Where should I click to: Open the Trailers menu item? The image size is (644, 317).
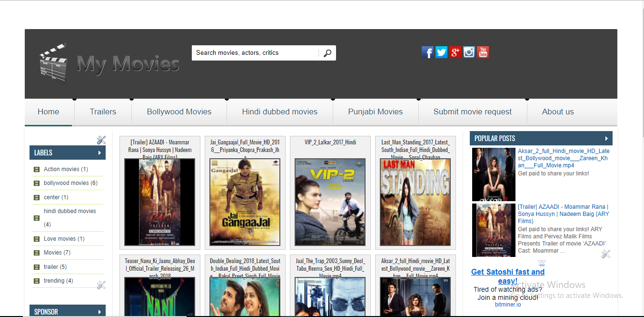click(103, 112)
